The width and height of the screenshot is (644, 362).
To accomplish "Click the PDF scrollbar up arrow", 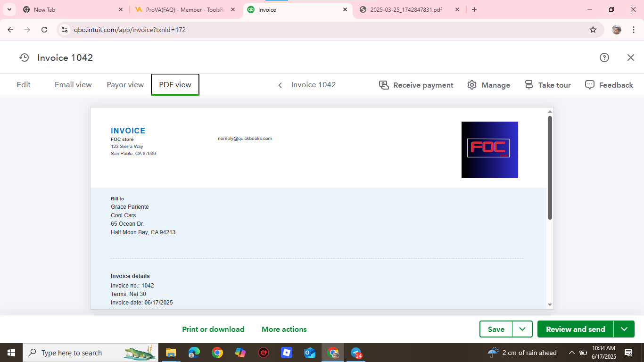I will click(550, 112).
